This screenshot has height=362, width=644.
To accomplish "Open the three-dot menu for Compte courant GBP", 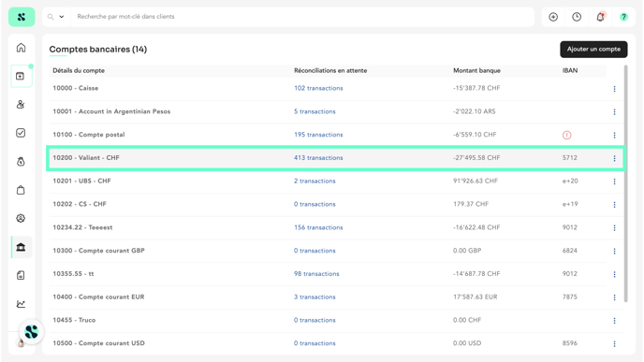I will pyautogui.click(x=614, y=251).
